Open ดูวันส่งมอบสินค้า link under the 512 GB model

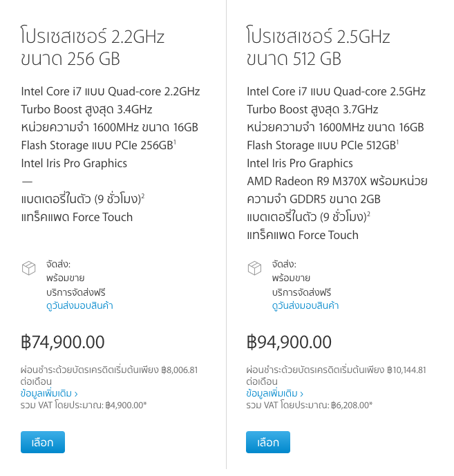pyautogui.click(x=305, y=305)
